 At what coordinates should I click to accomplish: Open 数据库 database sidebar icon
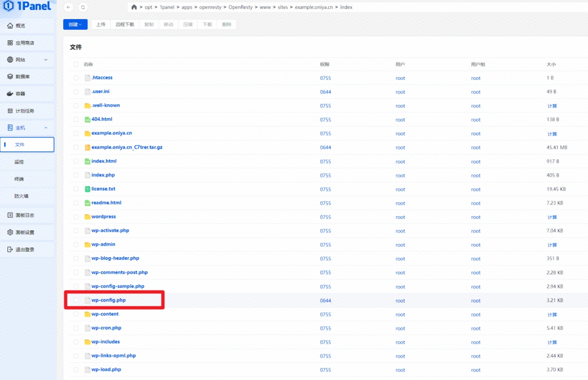10,76
